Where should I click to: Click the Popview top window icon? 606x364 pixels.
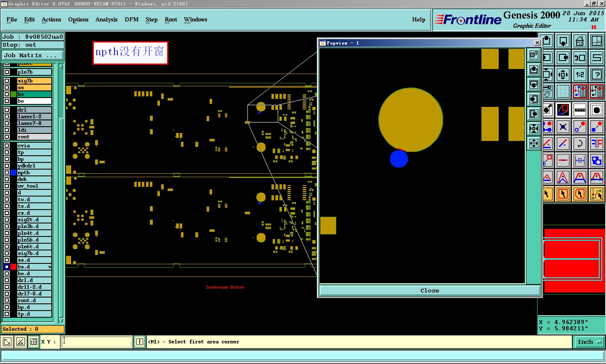tap(534, 55)
